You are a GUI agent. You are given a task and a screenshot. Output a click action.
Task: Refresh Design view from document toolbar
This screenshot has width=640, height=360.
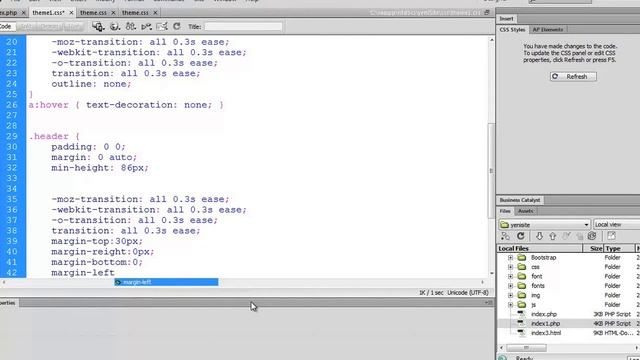(x=177, y=27)
